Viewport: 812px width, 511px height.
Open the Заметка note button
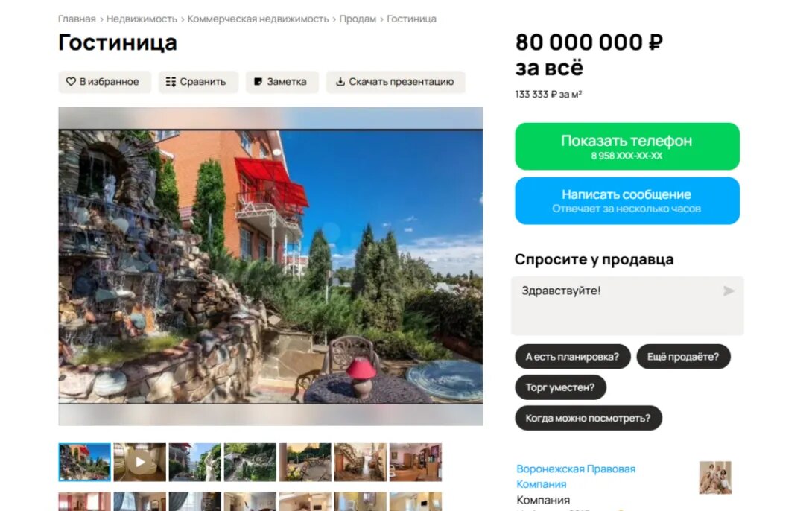(282, 82)
